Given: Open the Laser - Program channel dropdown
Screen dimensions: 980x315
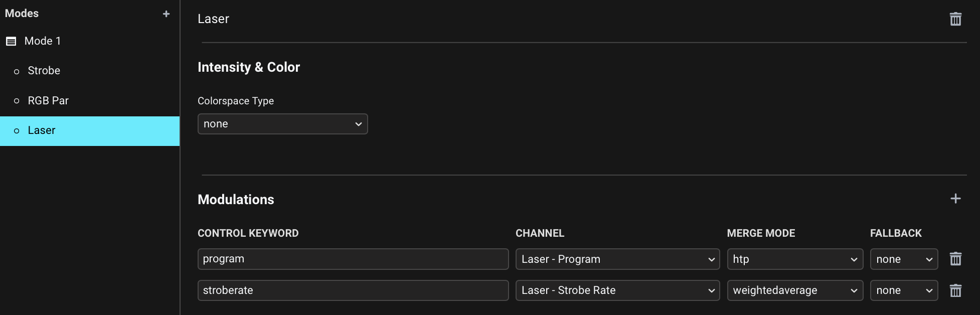Looking at the screenshot, I should point(617,259).
